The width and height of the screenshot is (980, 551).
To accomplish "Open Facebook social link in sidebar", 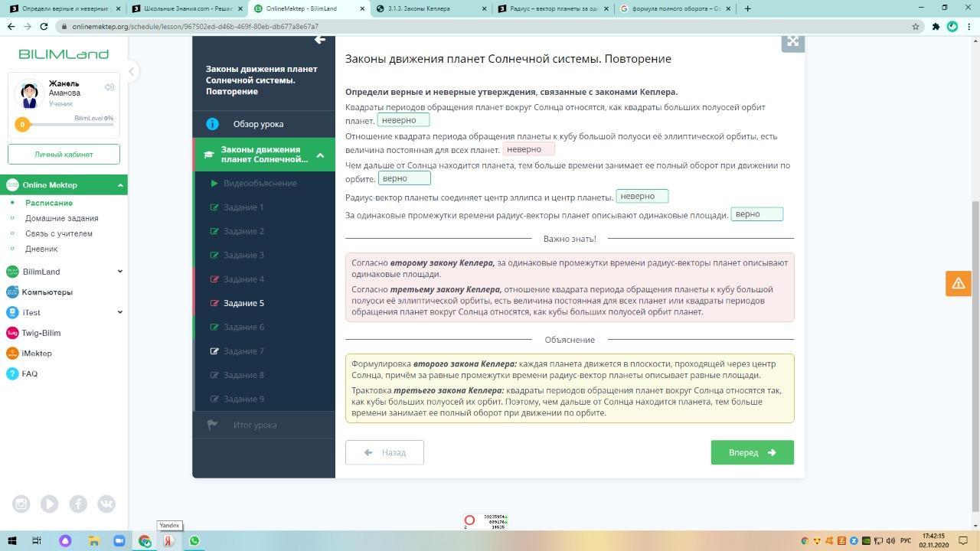I will 78,504.
